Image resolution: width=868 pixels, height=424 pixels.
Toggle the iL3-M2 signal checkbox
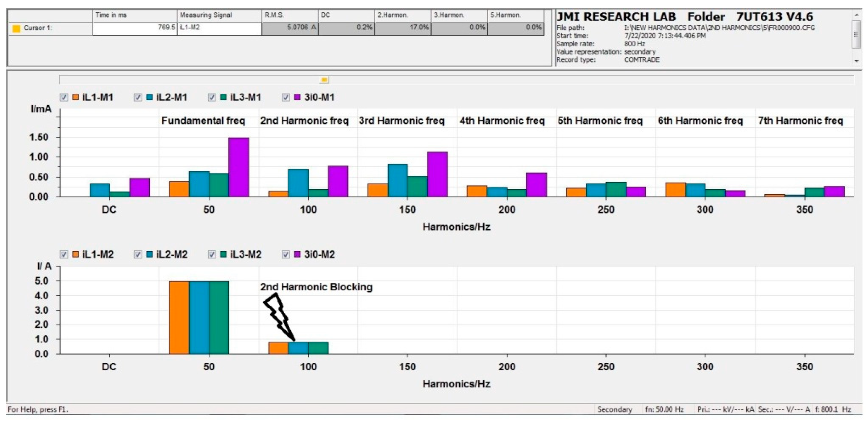click(212, 254)
